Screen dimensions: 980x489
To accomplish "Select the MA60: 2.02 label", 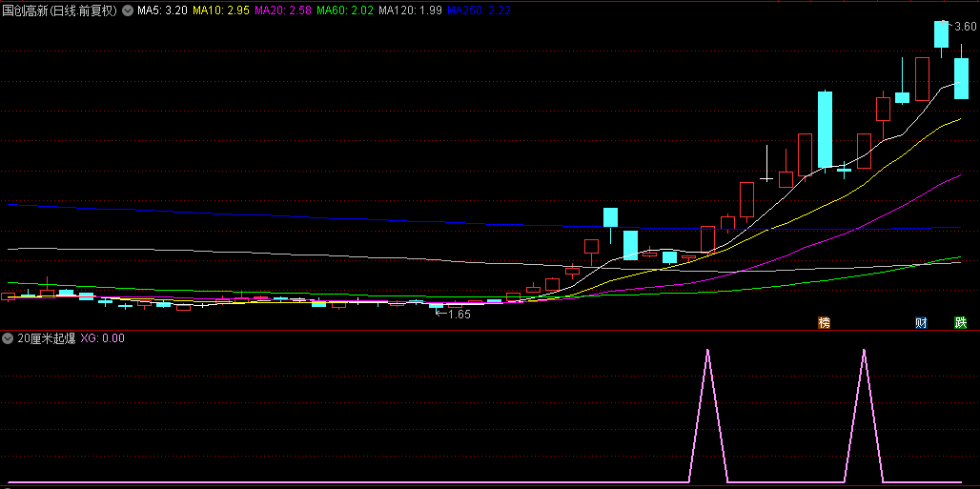I will (x=345, y=10).
